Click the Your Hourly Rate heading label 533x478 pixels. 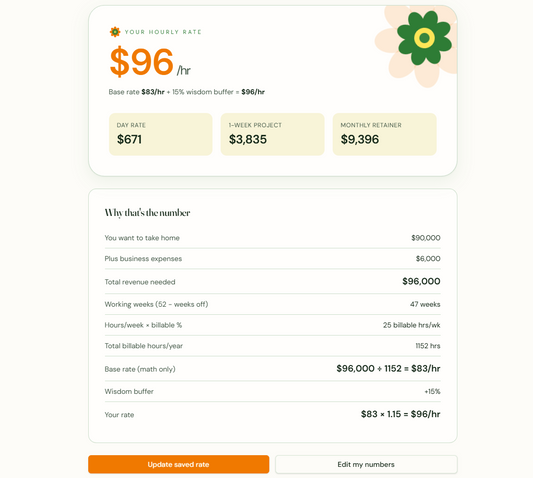163,32
